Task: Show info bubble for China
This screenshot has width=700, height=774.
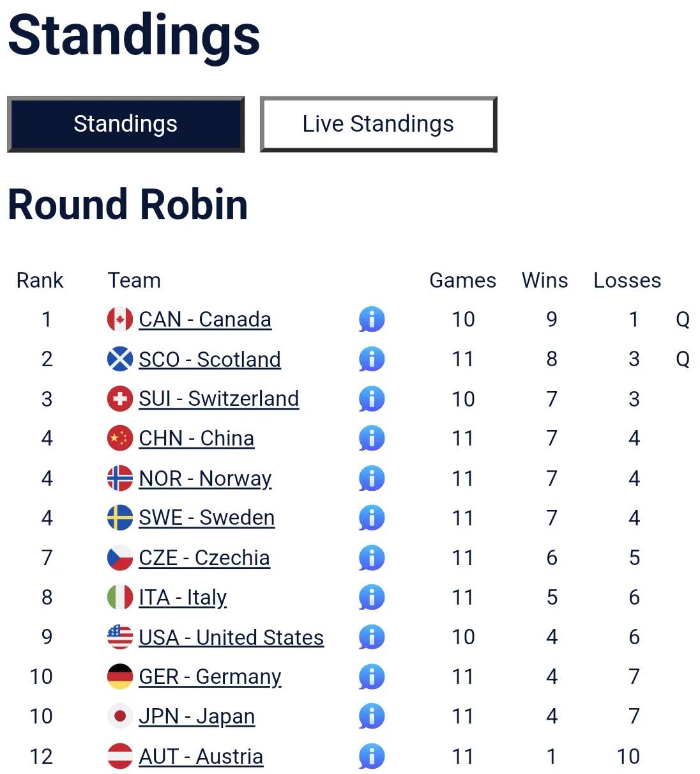Action: pos(372,438)
